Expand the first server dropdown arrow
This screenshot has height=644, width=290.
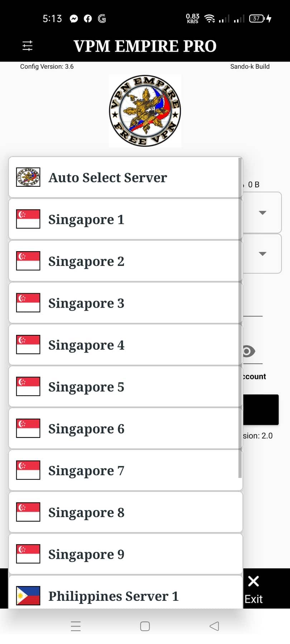coord(262,213)
